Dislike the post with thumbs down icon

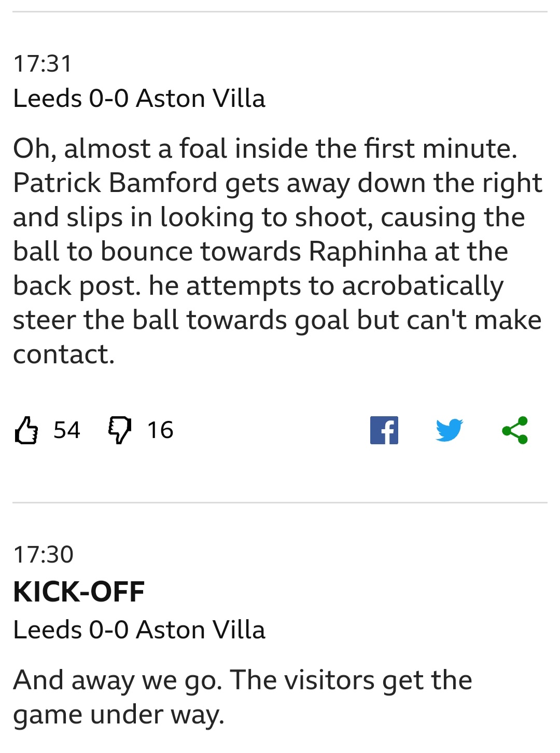[x=120, y=430]
